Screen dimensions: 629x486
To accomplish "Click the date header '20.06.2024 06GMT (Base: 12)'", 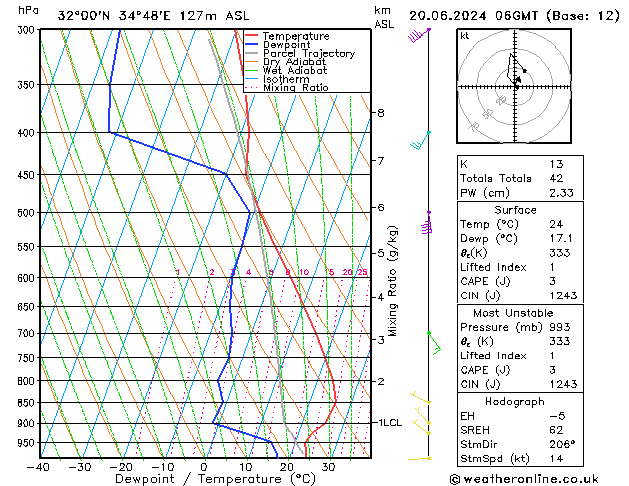I will [x=514, y=16].
